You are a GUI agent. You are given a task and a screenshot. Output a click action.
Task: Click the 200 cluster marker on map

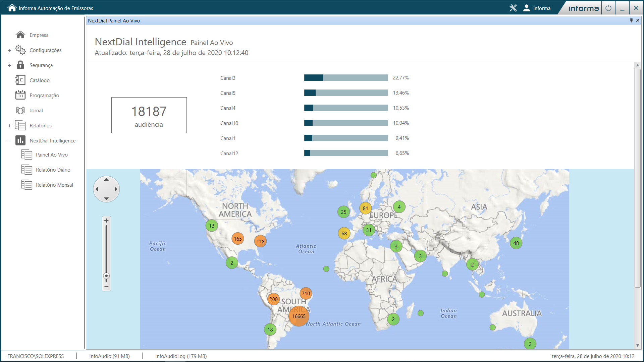tap(273, 299)
